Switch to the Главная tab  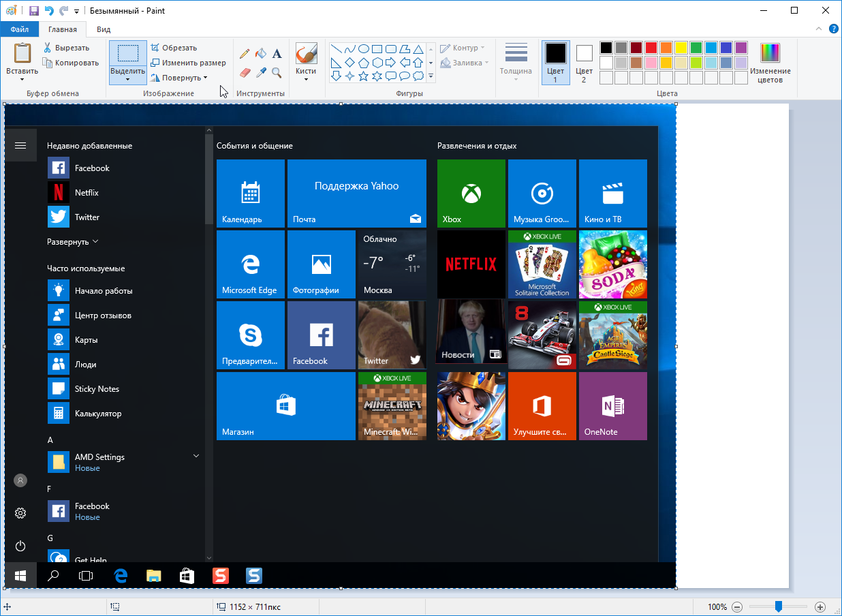tap(63, 29)
